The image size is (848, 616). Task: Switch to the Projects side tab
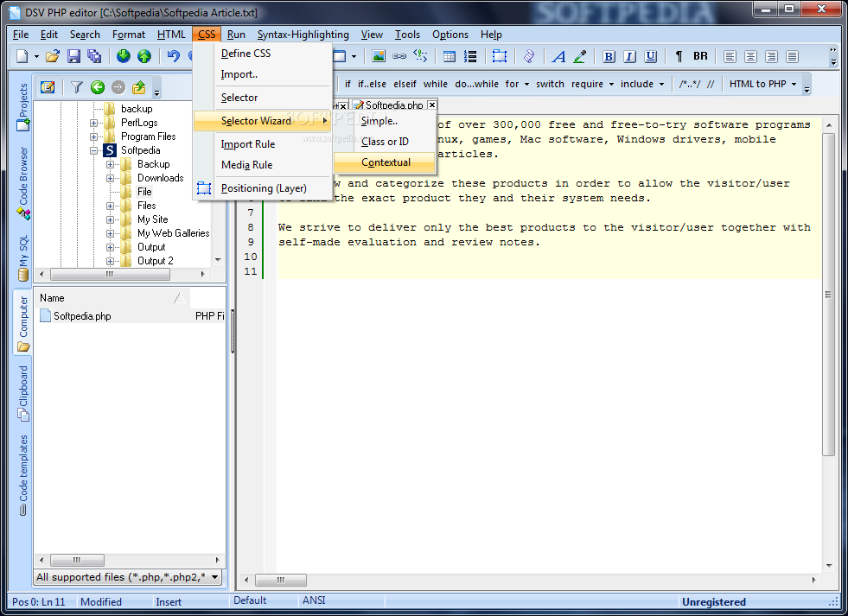click(22, 106)
